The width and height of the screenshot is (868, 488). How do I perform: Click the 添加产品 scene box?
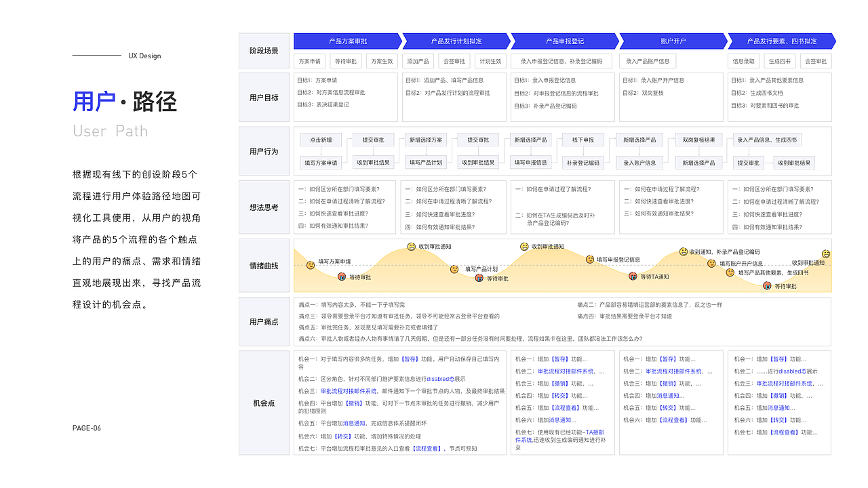coord(418,61)
